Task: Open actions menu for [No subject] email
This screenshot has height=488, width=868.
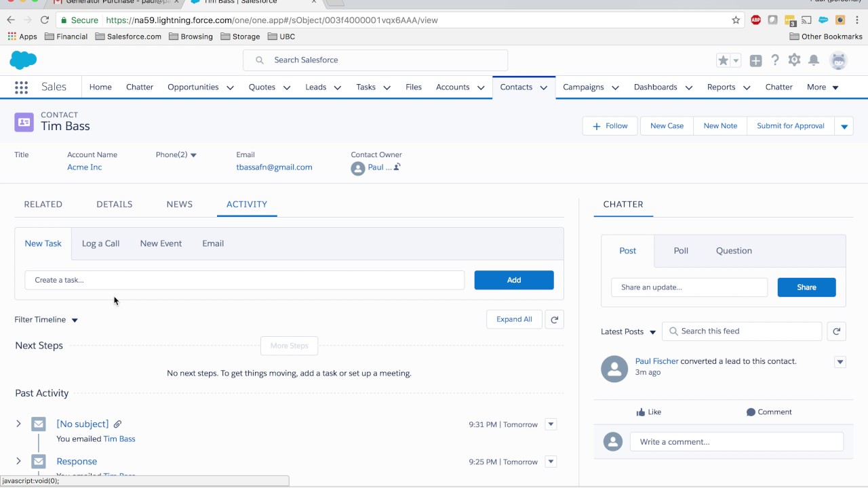Action: coord(551,424)
